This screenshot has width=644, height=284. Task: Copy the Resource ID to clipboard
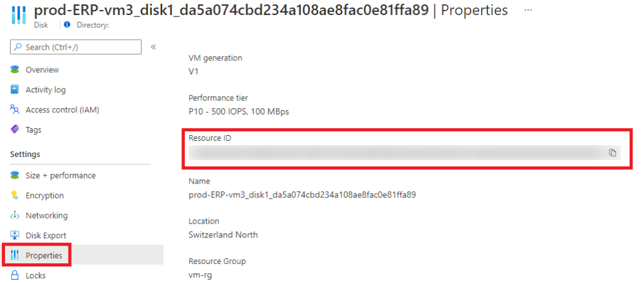coord(613,153)
